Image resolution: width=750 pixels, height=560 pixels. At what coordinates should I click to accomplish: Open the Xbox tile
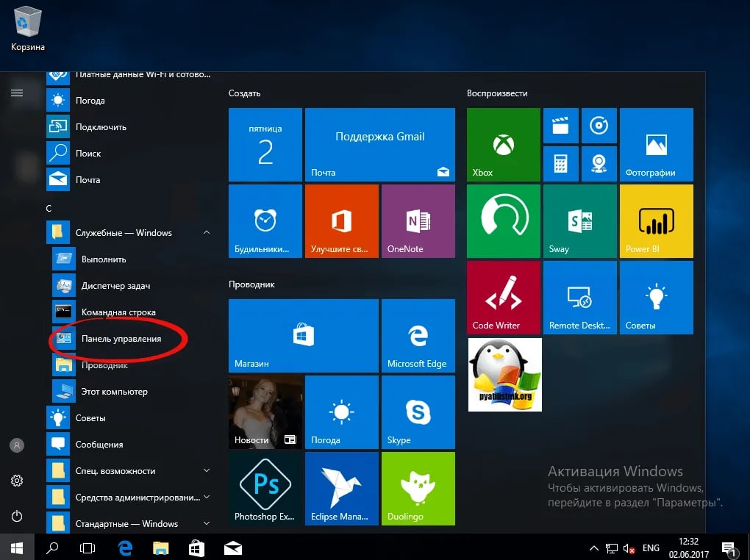pyautogui.click(x=503, y=145)
